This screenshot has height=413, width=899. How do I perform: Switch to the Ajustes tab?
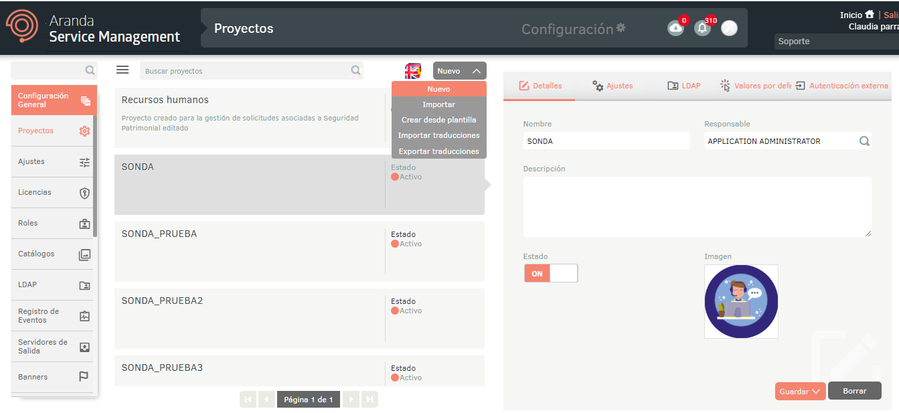pos(612,86)
